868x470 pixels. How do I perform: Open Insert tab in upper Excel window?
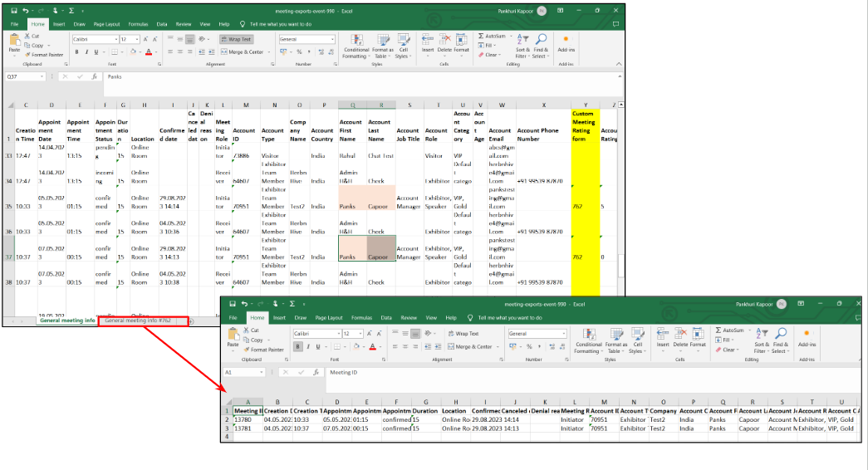point(59,24)
